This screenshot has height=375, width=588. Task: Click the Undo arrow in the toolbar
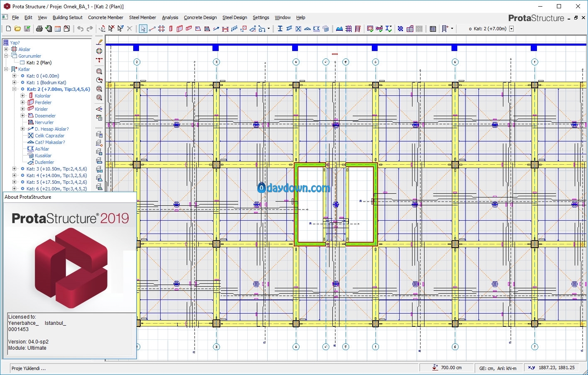tap(80, 29)
